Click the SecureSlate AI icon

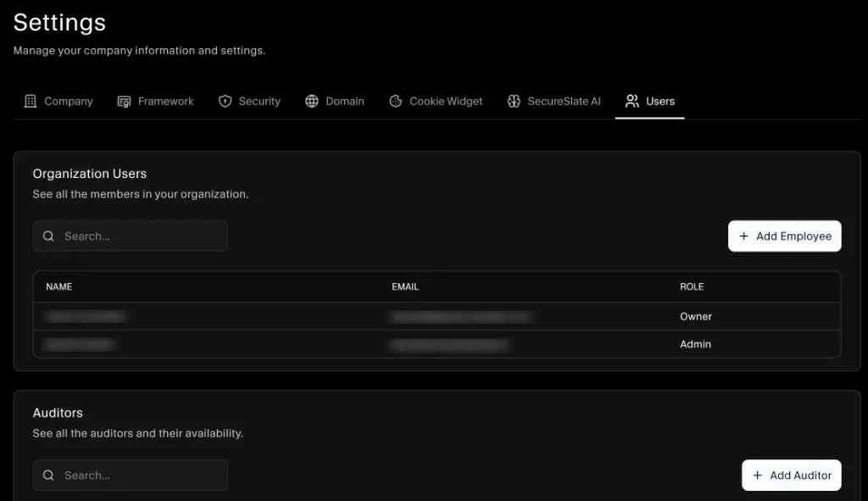pos(514,101)
